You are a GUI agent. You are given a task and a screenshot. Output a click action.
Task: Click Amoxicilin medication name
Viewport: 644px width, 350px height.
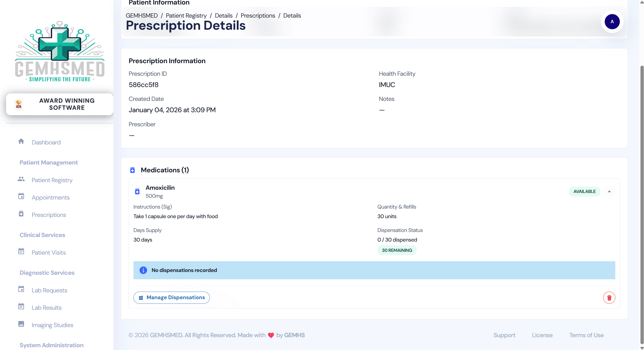click(x=160, y=188)
